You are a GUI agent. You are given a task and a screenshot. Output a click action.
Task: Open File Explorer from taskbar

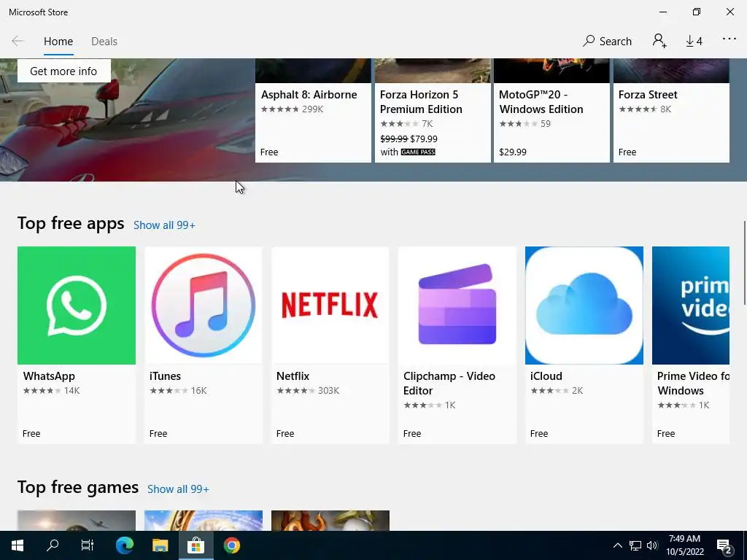point(160,545)
